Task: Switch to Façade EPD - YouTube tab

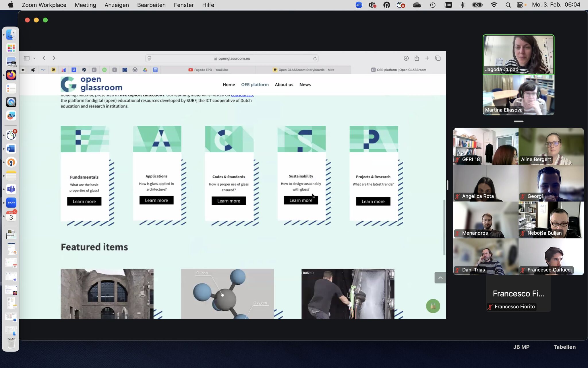Action: (x=208, y=70)
